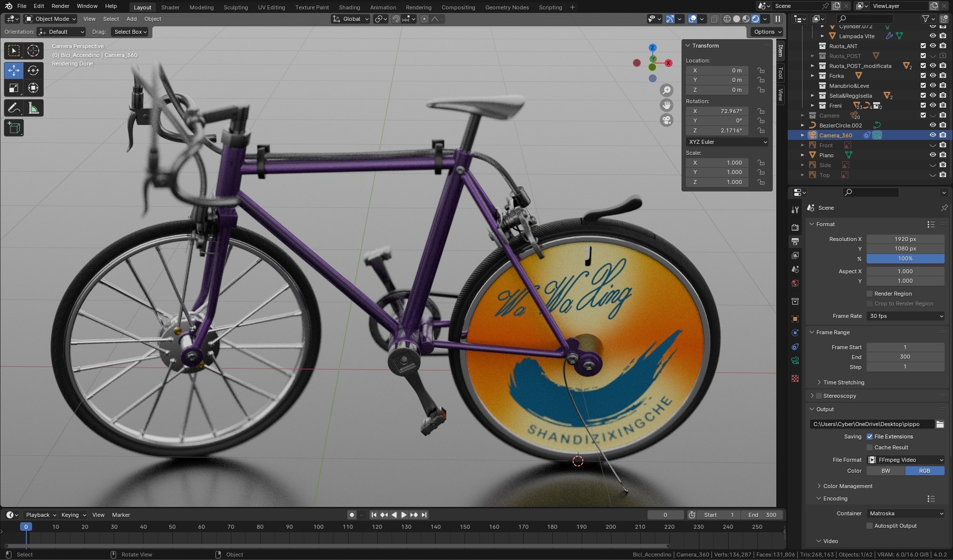Disable rendering for the Piano object

pos(943,155)
